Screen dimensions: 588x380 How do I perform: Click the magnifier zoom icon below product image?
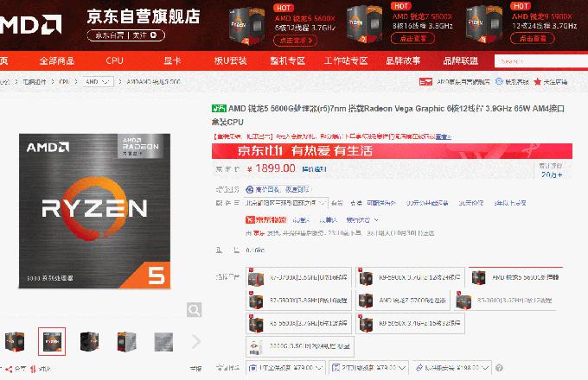194,310
